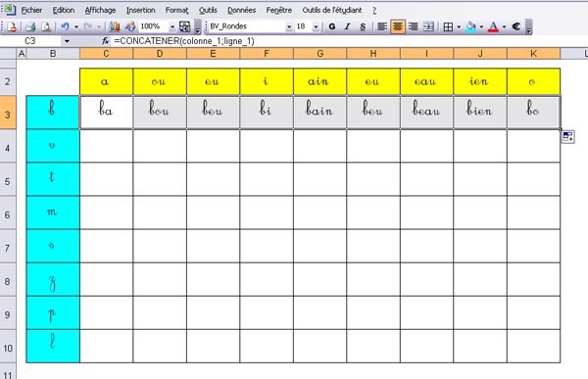Toggle center alignment button
Viewport: 588px width, 379px height.
coord(398,26)
